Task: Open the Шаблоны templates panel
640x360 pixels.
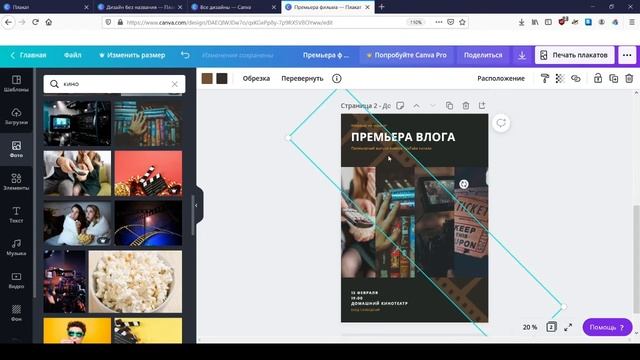Action: click(x=16, y=83)
